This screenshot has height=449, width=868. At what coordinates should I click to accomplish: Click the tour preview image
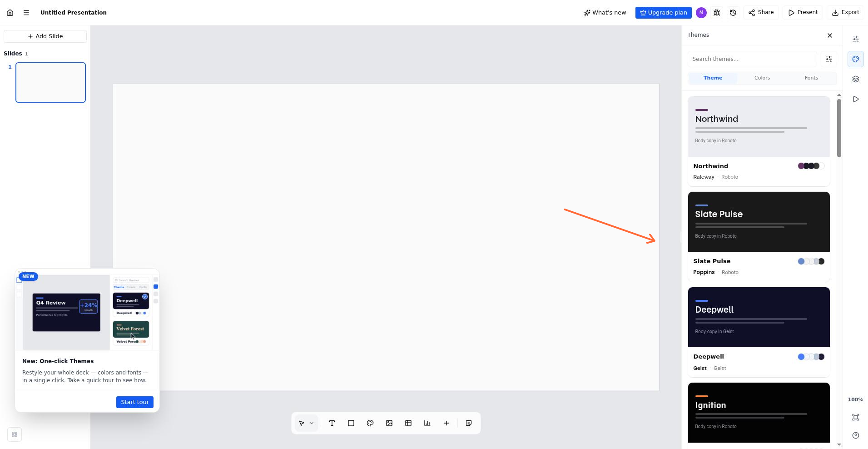(87, 309)
